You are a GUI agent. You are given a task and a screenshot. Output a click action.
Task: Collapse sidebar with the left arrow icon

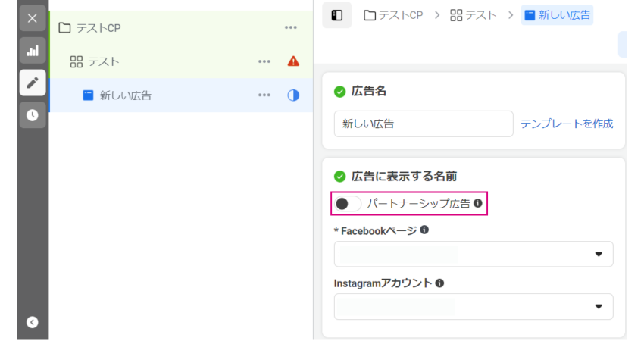tap(33, 322)
